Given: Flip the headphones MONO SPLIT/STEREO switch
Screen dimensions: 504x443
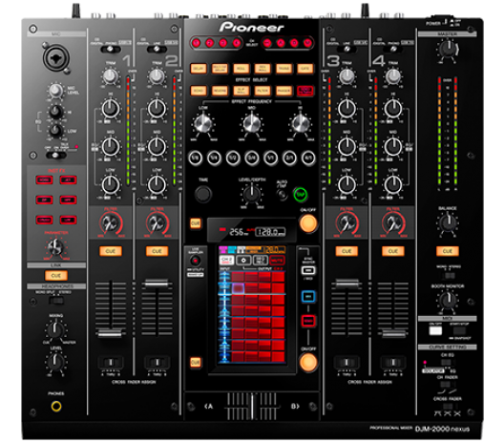Looking at the screenshot, I should pyautogui.click(x=56, y=301).
